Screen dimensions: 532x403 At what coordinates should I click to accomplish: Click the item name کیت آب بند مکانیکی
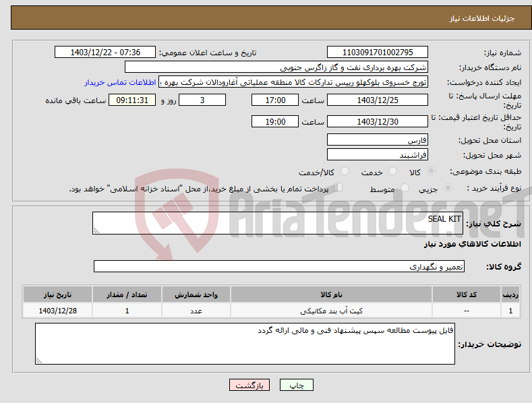coord(331,311)
